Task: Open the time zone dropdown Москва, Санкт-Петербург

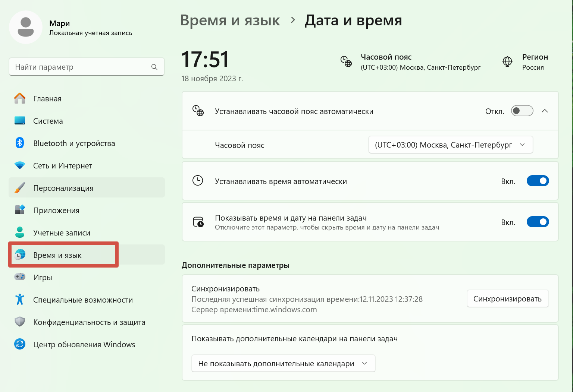Action: 450,145
